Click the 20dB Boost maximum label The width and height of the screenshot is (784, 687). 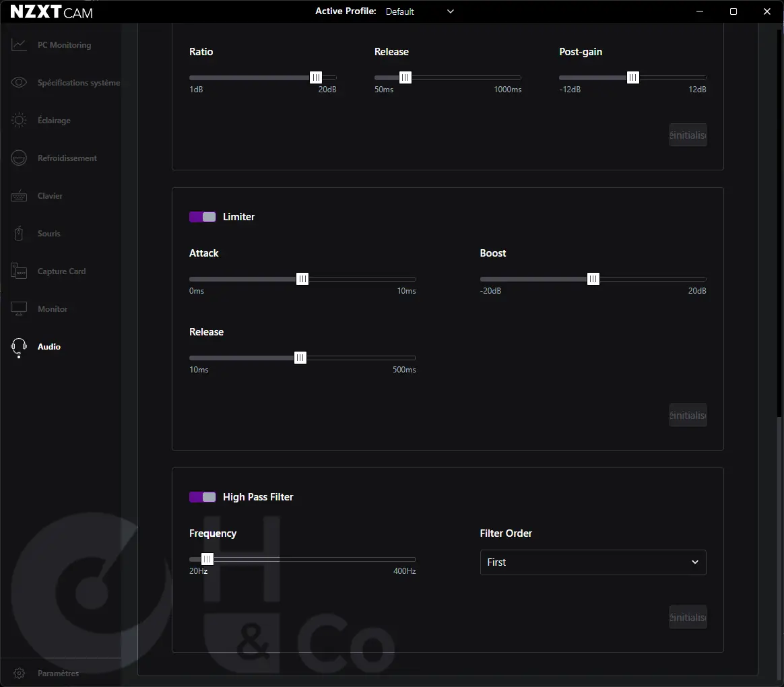(x=697, y=291)
